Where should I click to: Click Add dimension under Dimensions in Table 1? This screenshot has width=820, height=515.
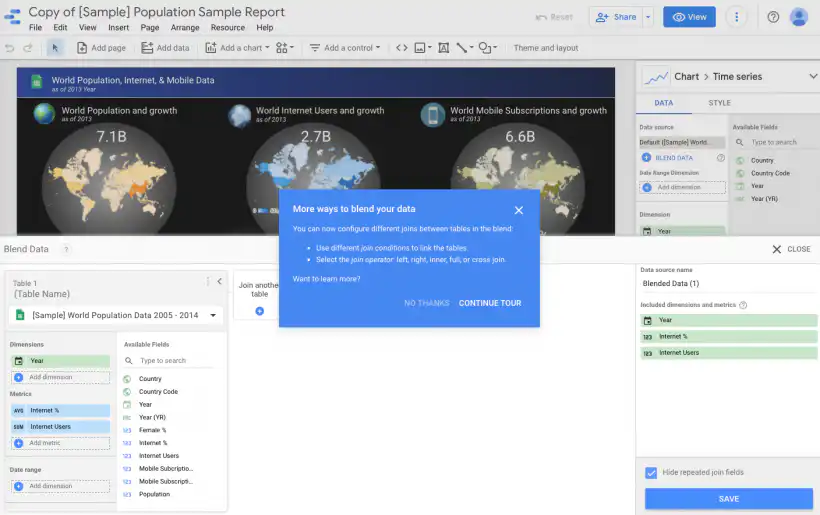point(60,377)
